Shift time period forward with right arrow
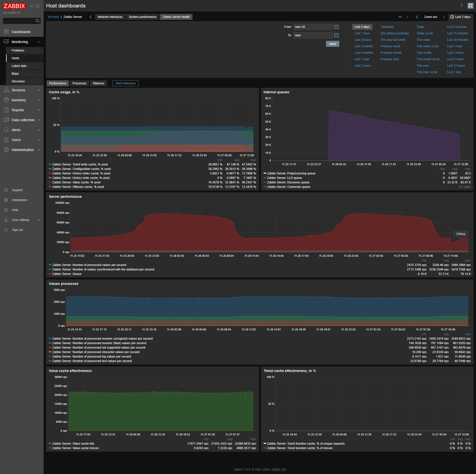This screenshot has width=476, height=474. [444, 17]
